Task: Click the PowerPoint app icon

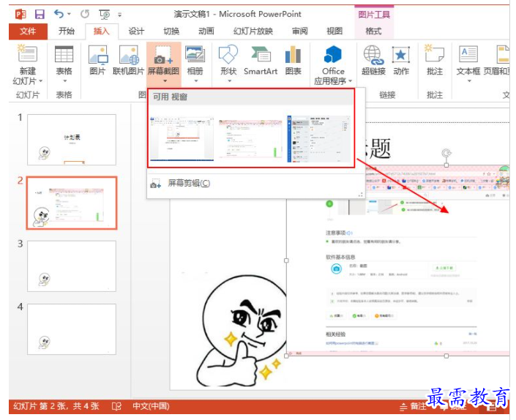Action: click(x=20, y=14)
